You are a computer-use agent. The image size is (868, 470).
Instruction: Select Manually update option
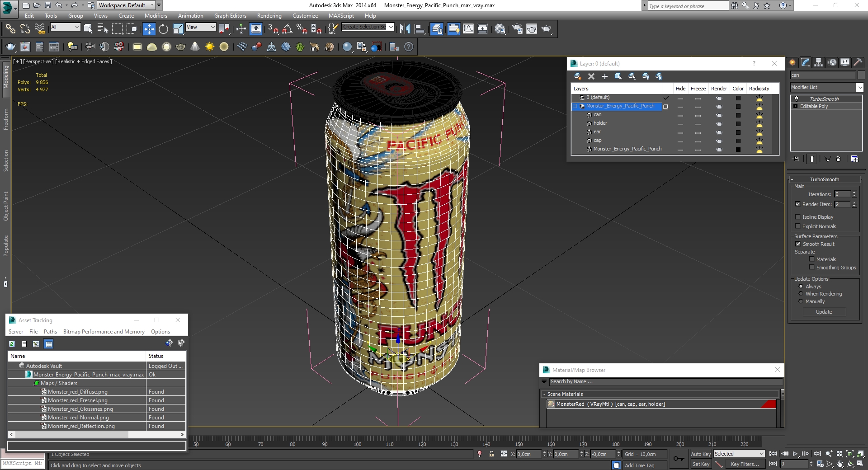click(801, 301)
